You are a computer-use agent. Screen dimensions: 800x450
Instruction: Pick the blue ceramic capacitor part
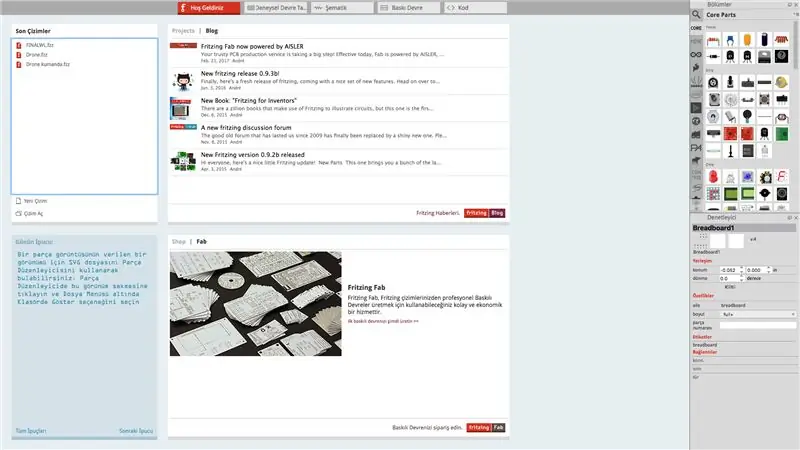click(x=730, y=40)
